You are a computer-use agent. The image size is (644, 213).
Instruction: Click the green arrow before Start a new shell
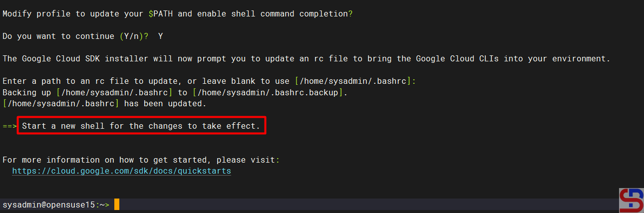click(x=9, y=126)
